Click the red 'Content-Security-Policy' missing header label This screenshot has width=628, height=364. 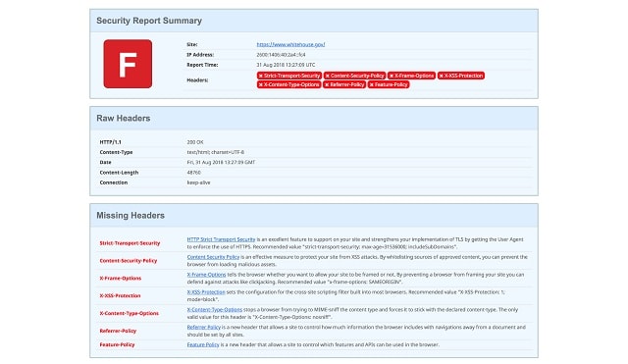coord(129,261)
